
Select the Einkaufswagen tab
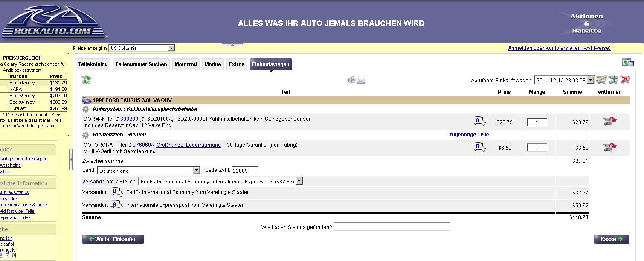pyautogui.click(x=271, y=64)
